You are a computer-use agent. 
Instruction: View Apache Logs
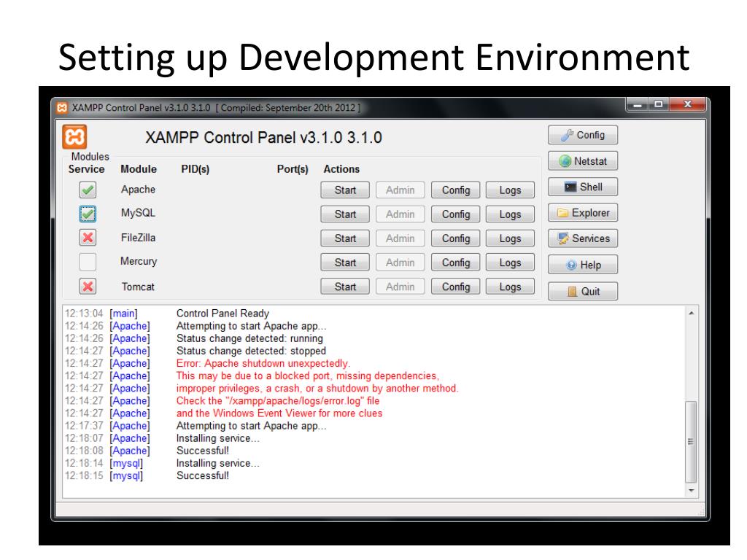tap(510, 190)
